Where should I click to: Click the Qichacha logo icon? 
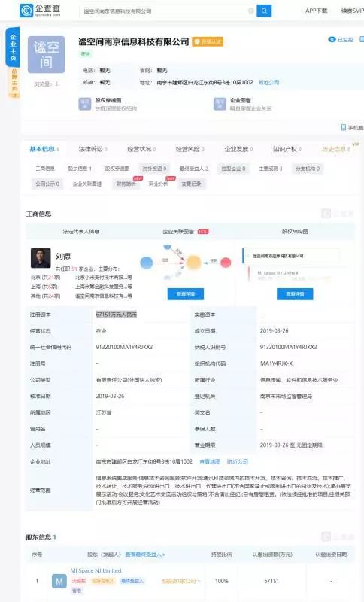[x=26, y=11]
